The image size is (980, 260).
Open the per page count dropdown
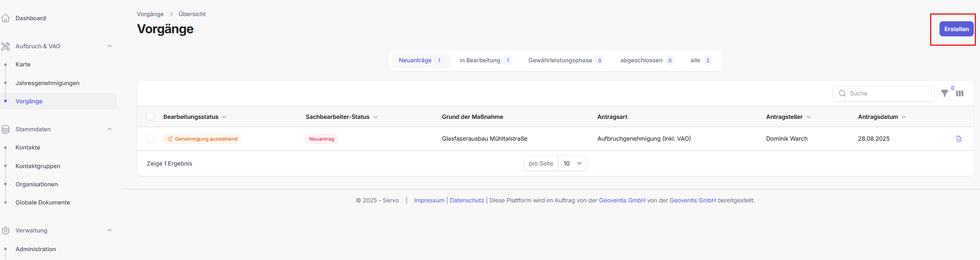[573, 163]
